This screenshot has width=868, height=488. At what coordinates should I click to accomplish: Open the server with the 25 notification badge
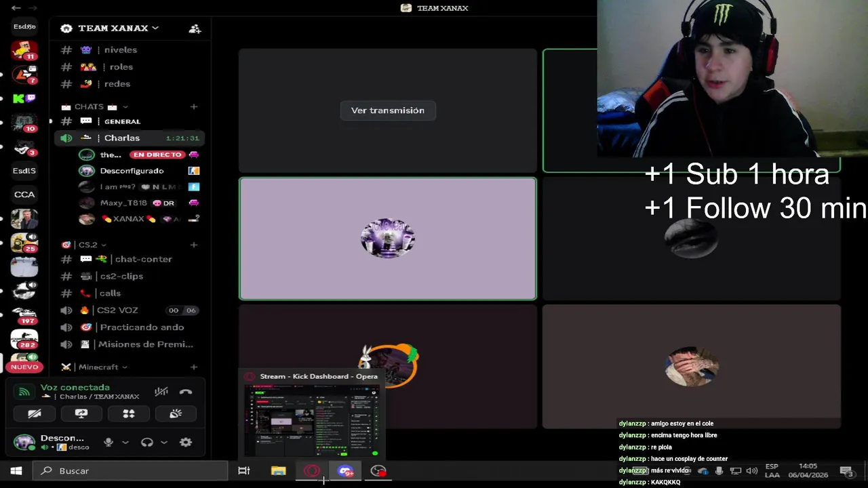pyautogui.click(x=24, y=243)
